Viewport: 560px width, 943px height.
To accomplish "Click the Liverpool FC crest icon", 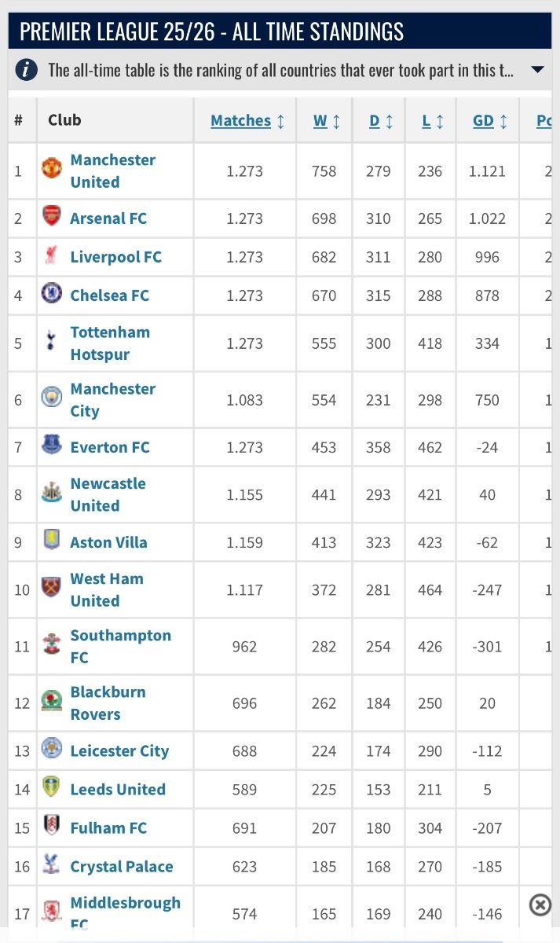I will (51, 256).
